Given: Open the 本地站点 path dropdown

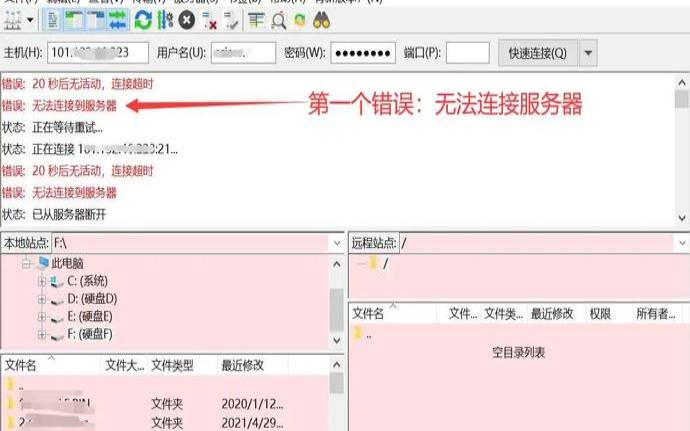Looking at the screenshot, I should click(337, 243).
